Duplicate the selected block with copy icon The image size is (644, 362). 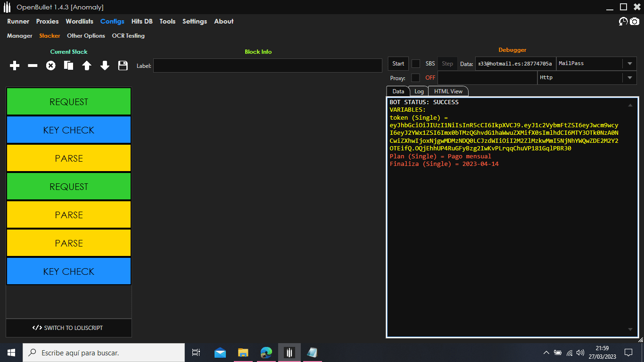pyautogui.click(x=69, y=66)
